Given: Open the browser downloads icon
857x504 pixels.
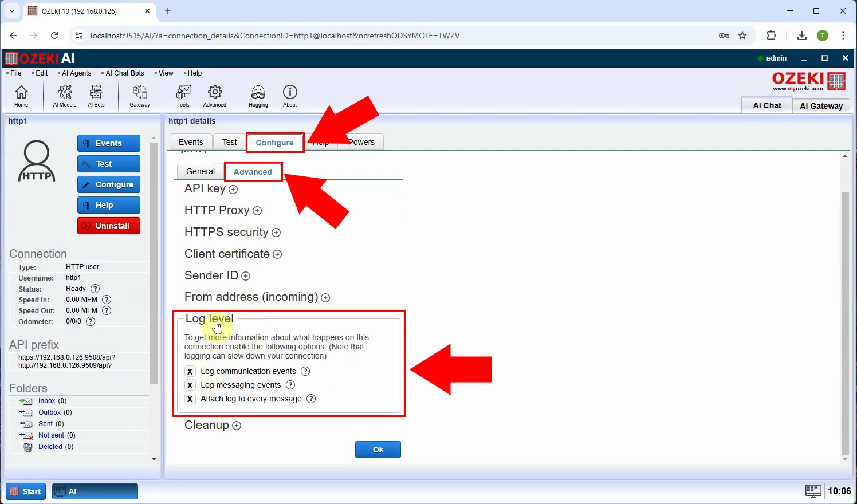Looking at the screenshot, I should [802, 36].
